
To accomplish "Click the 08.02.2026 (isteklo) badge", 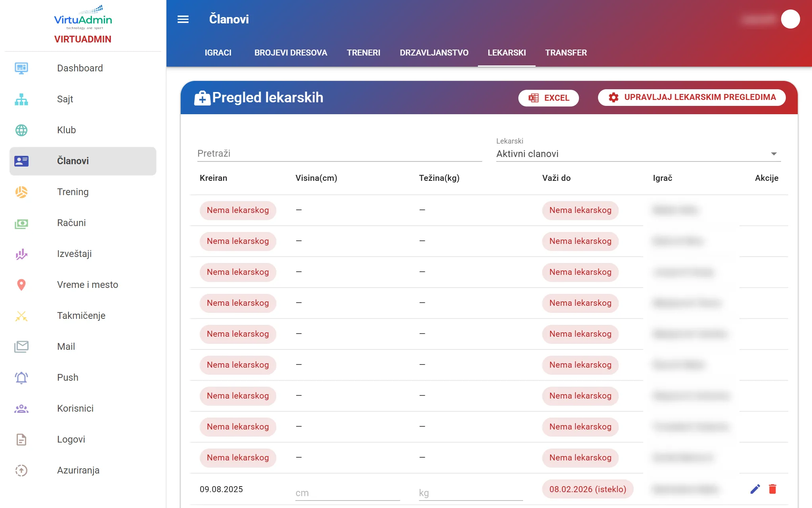I will (588, 489).
